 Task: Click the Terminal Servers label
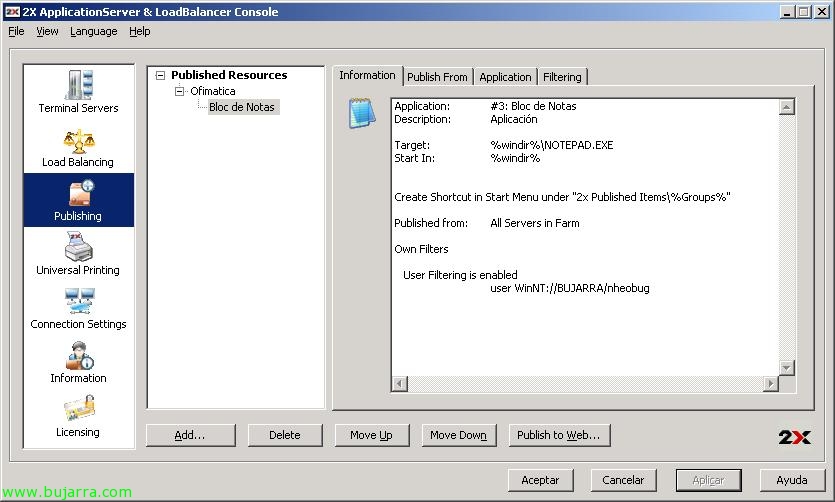tap(78, 108)
